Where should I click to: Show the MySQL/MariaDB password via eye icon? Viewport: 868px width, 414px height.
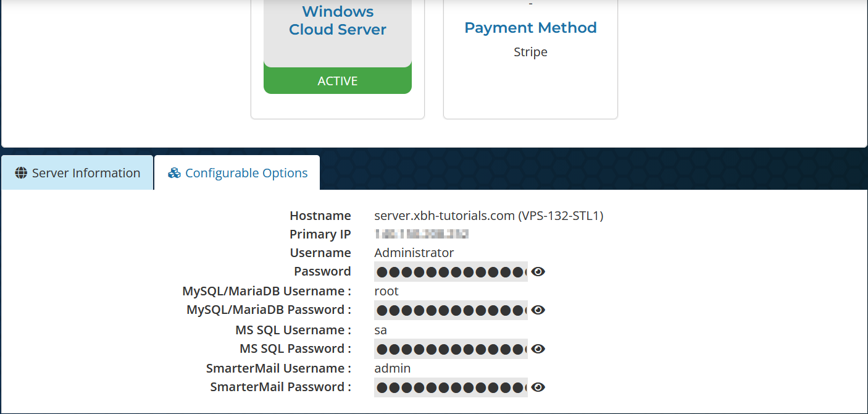coord(538,310)
